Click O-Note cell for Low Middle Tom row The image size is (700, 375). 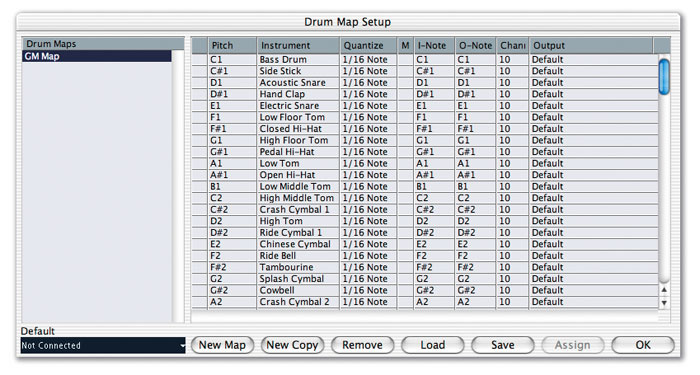475,187
